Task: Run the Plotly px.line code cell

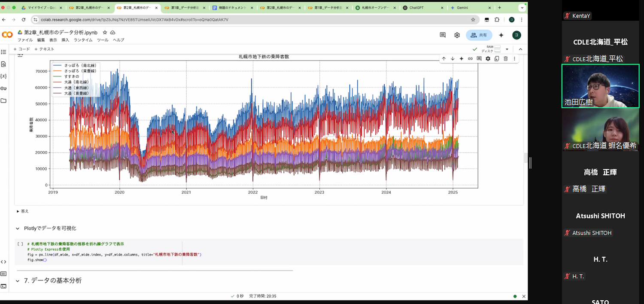Action: point(20,244)
